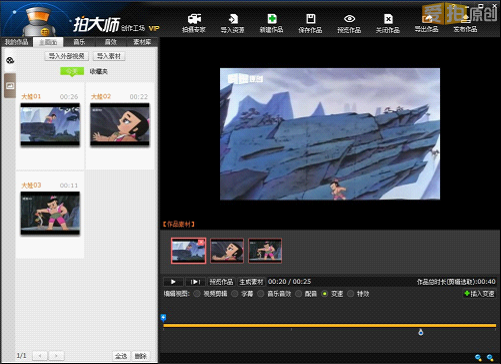501x364 pixels.
Task: Select 音乐音效 radio option
Action: [261, 294]
